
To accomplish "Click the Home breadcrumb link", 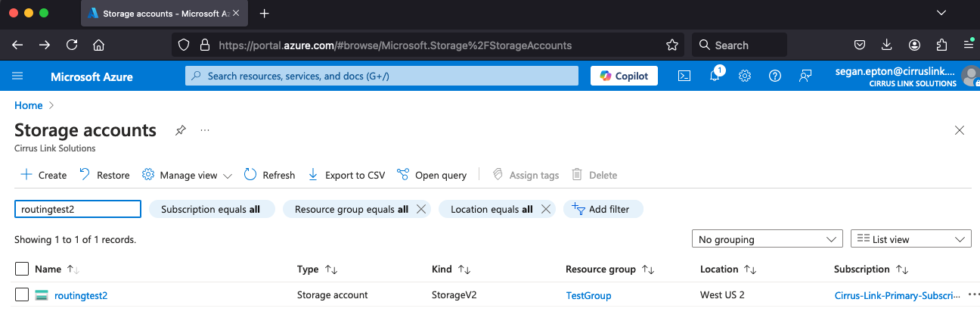I will coord(29,105).
